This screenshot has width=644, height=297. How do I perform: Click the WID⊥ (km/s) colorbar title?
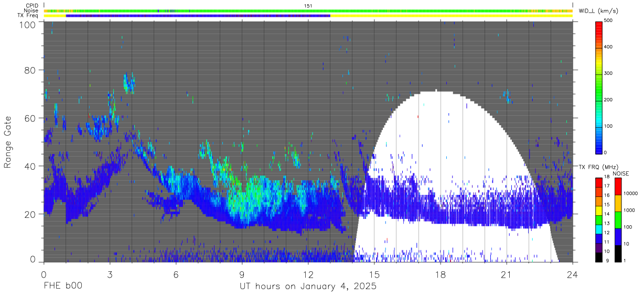click(599, 10)
